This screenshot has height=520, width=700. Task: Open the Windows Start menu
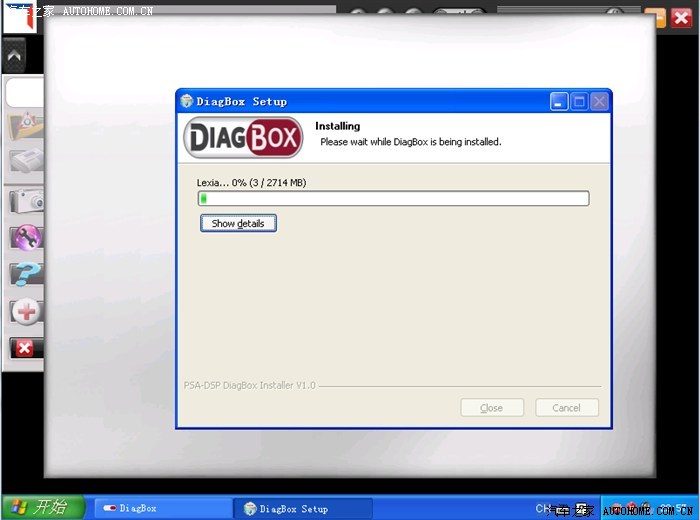pos(45,508)
